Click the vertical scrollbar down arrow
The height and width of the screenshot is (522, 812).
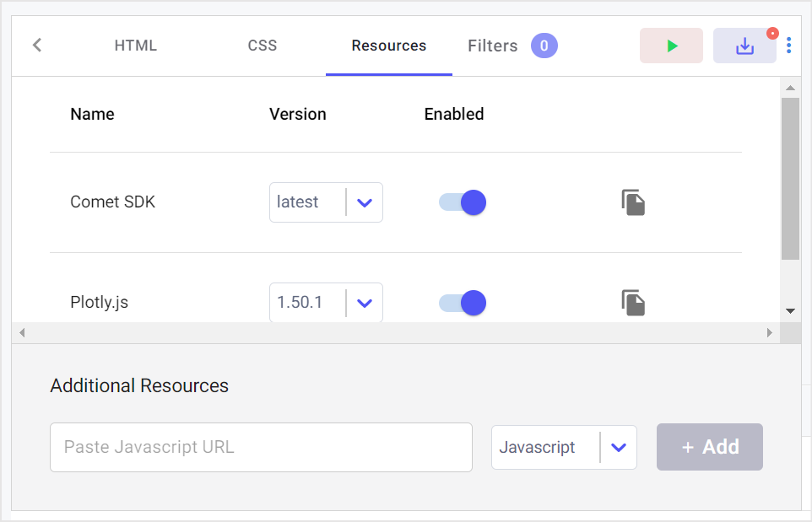pos(790,311)
